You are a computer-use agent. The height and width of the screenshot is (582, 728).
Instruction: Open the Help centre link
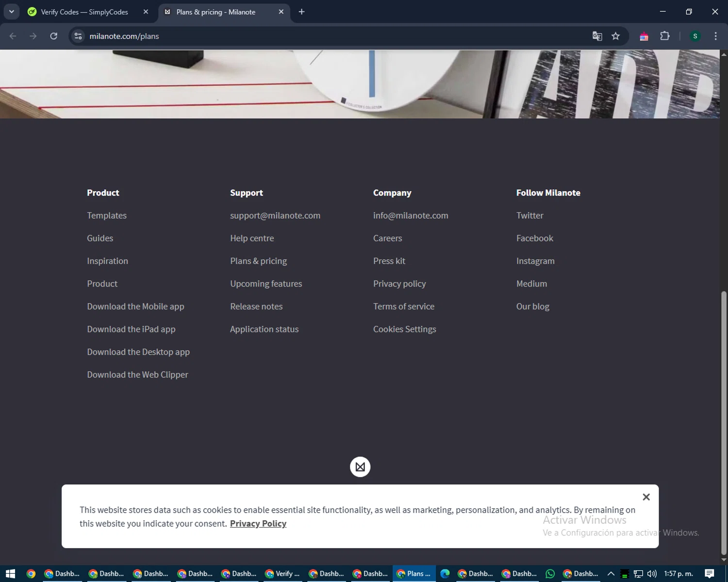252,238
